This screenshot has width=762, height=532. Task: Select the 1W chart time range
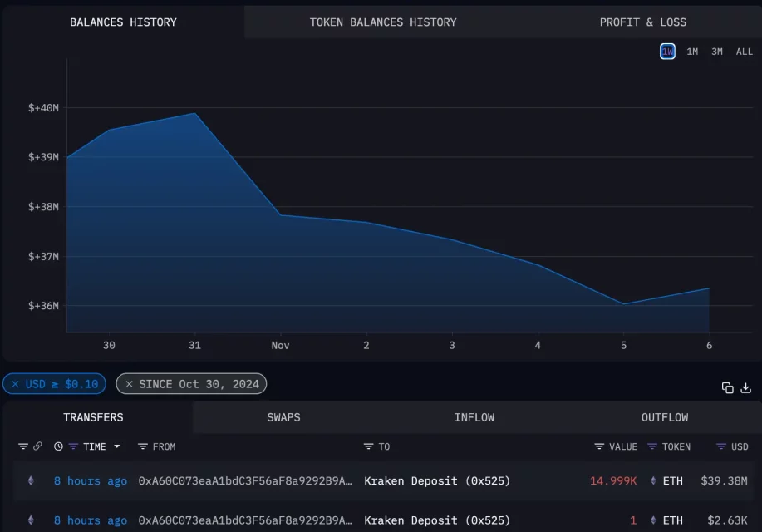pyautogui.click(x=667, y=52)
